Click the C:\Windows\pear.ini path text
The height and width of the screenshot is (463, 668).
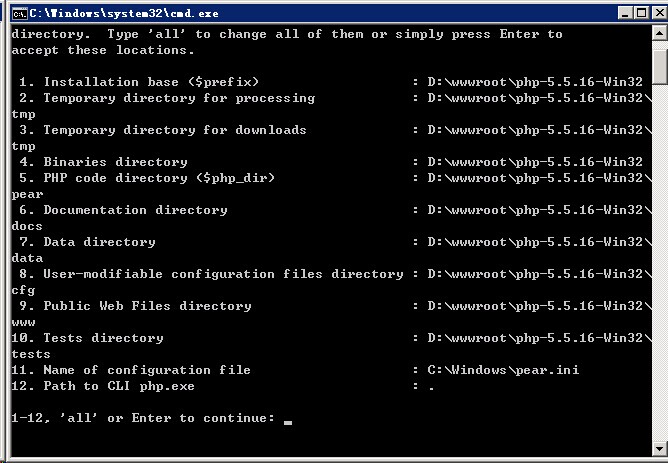pos(503,370)
